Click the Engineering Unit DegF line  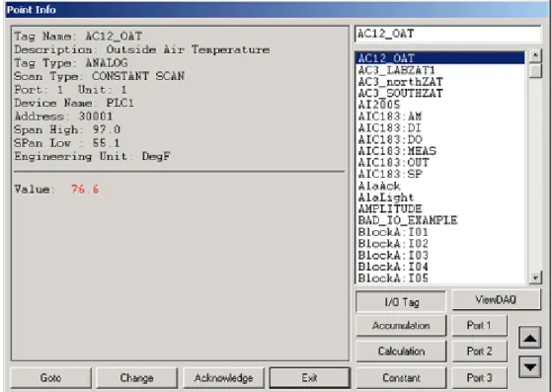click(x=92, y=157)
